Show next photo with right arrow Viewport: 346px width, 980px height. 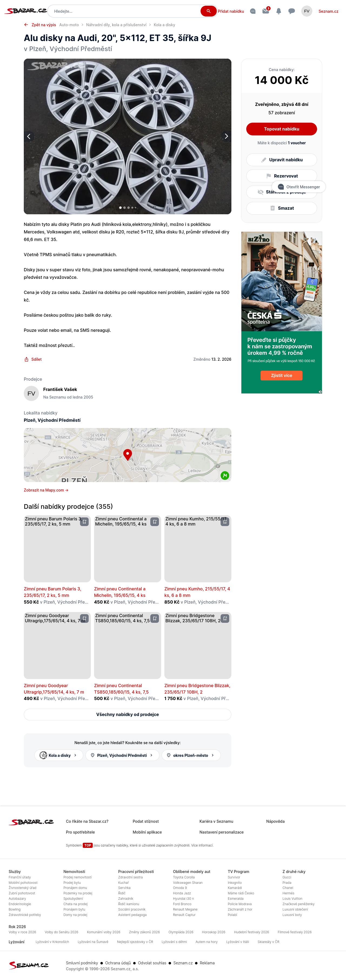tap(226, 136)
